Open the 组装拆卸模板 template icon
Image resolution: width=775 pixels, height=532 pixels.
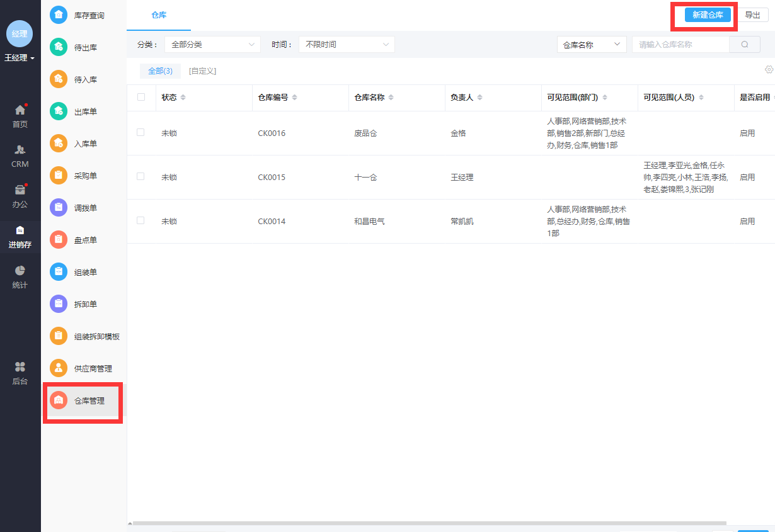(59, 336)
